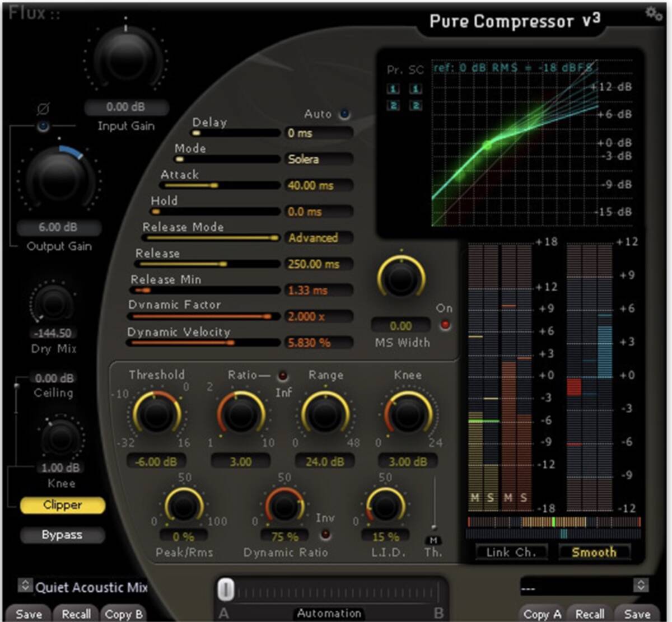Enable the Clipper button
672x622 pixels.
point(62,505)
